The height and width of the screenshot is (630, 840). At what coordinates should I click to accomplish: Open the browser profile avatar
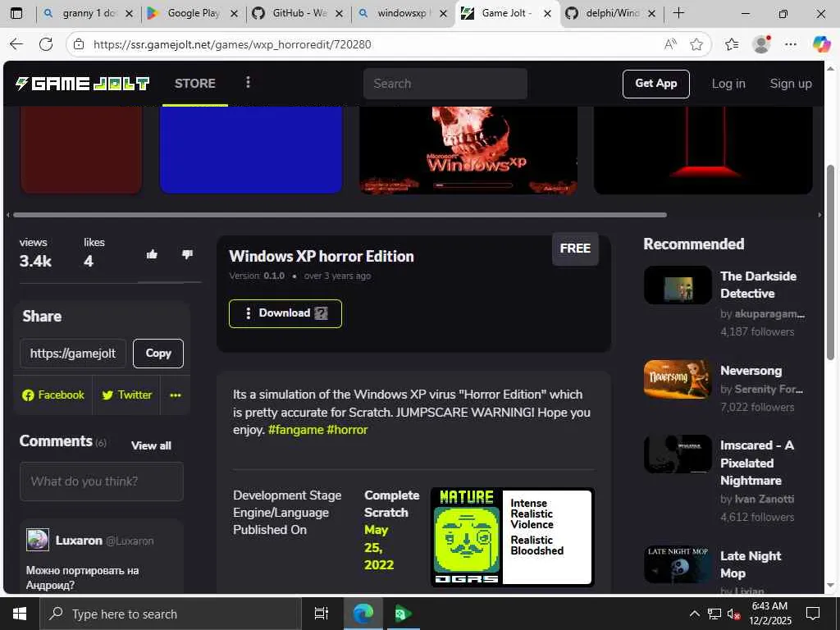click(761, 44)
